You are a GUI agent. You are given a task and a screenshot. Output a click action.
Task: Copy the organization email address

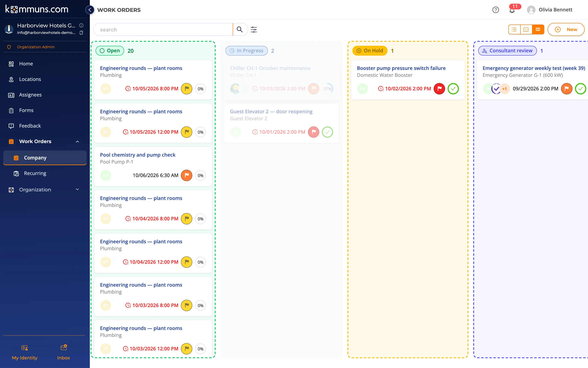81,33
